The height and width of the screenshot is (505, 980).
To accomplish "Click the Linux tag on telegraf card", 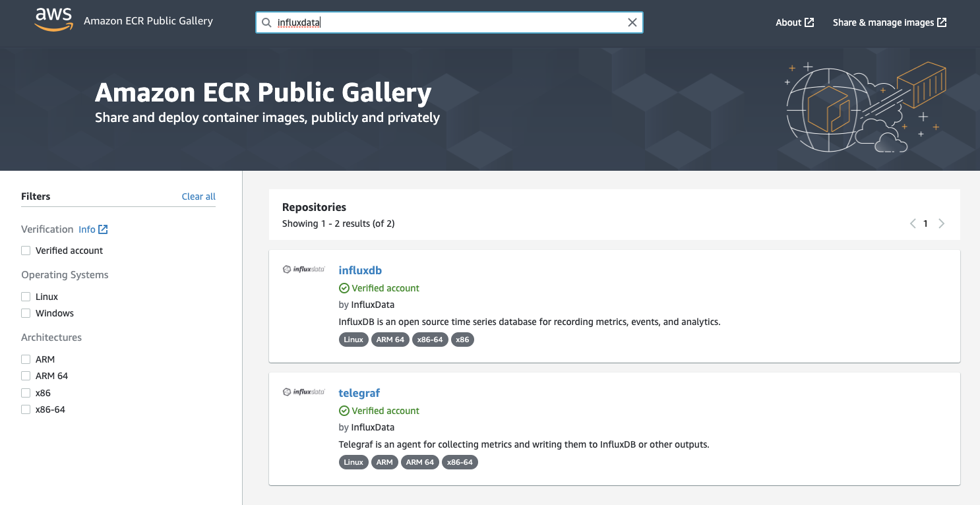I will coord(353,462).
